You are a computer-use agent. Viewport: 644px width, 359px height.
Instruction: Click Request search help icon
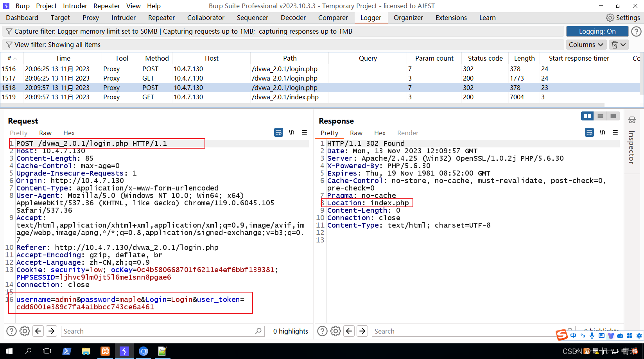[x=11, y=331]
